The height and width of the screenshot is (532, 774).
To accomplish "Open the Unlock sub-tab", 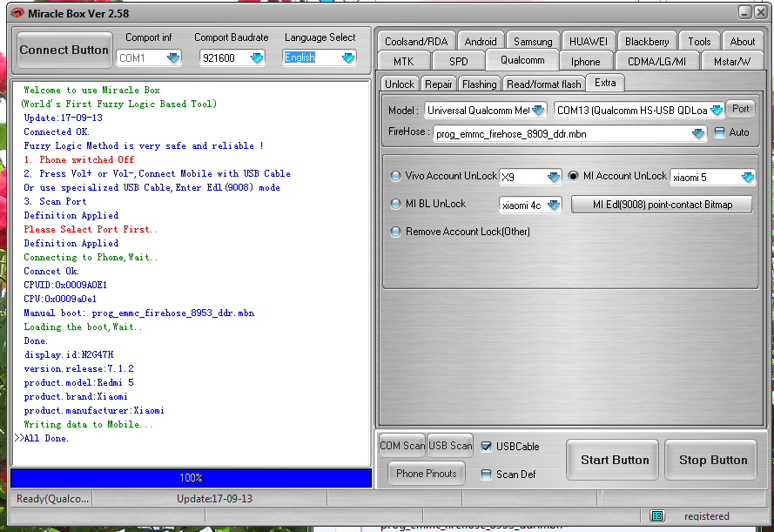I will [x=400, y=84].
